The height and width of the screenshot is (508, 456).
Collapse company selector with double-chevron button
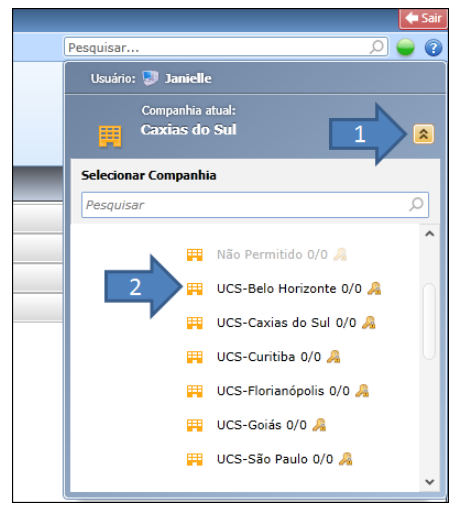(424, 134)
